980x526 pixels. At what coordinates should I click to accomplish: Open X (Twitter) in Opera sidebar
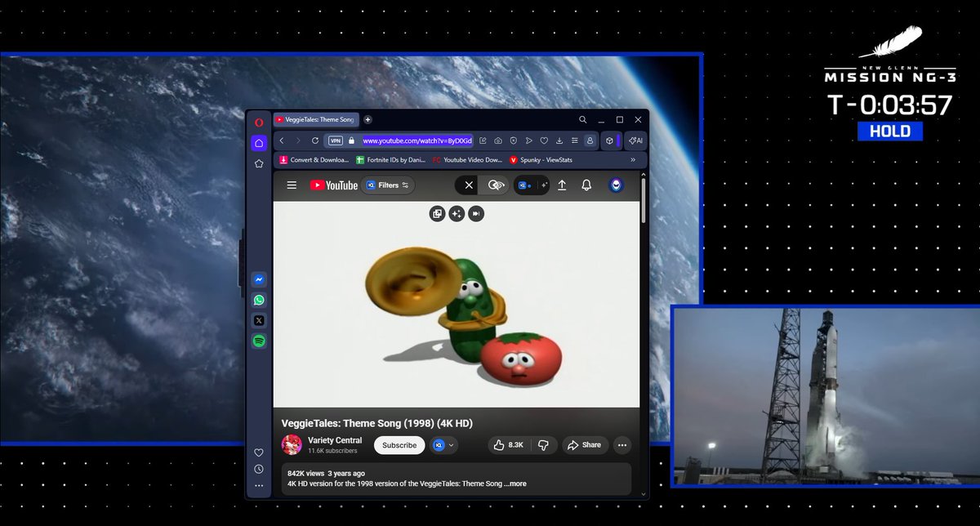click(259, 320)
